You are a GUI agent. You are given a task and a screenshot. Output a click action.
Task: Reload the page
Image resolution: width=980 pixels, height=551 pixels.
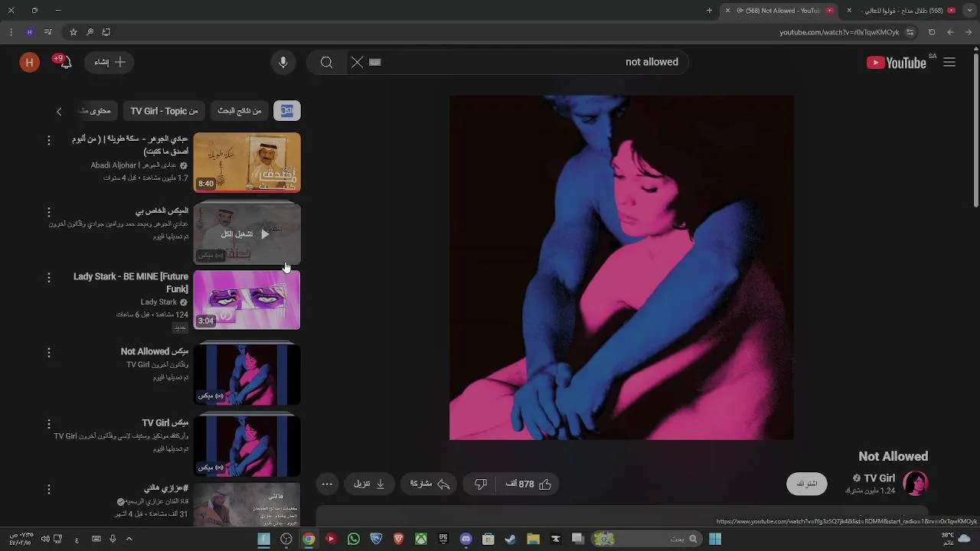pyautogui.click(x=932, y=32)
